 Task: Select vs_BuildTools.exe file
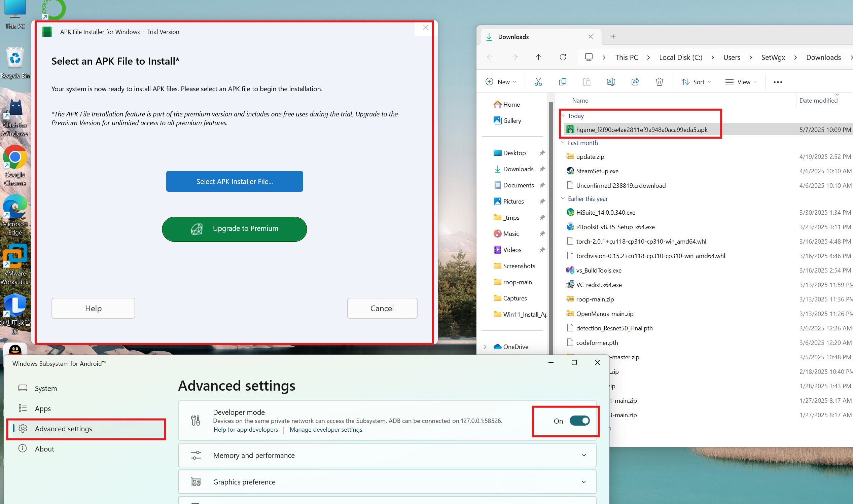[598, 271]
